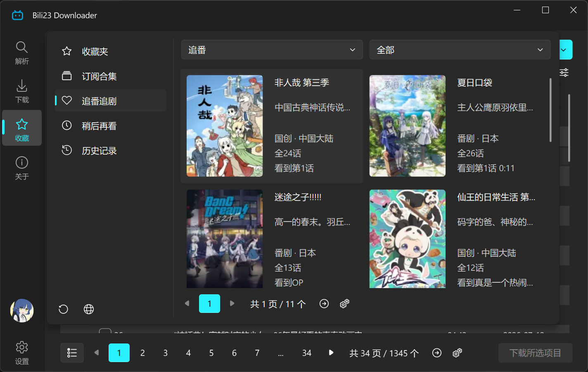
Task: Click the Bili23 Downloader app logo
Action: click(x=18, y=15)
